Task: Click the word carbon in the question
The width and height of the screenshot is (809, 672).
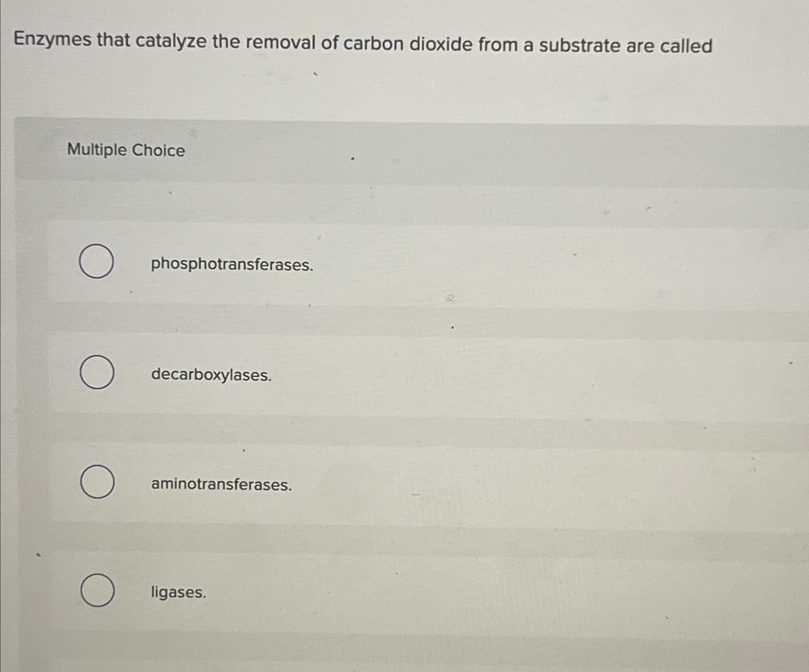Action: [x=373, y=44]
